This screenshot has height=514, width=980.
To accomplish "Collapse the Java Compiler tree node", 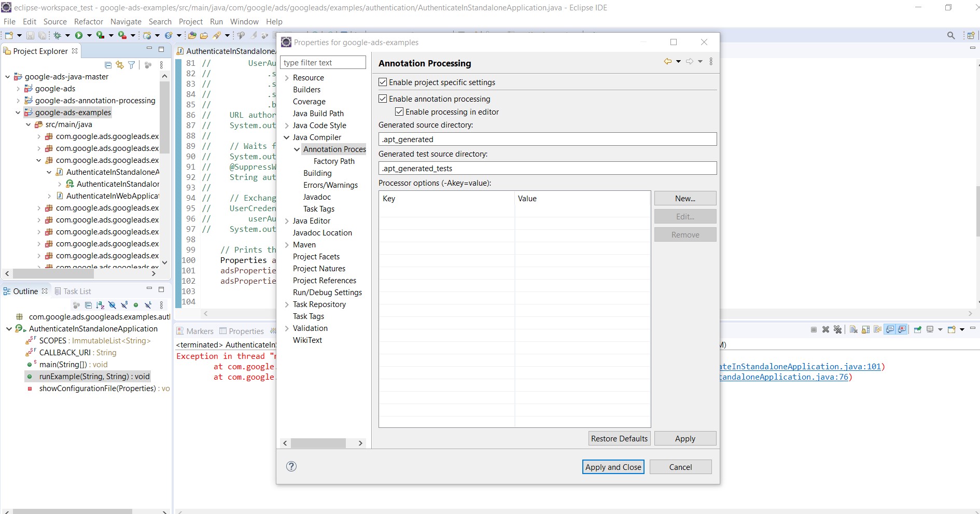I will tap(287, 137).
